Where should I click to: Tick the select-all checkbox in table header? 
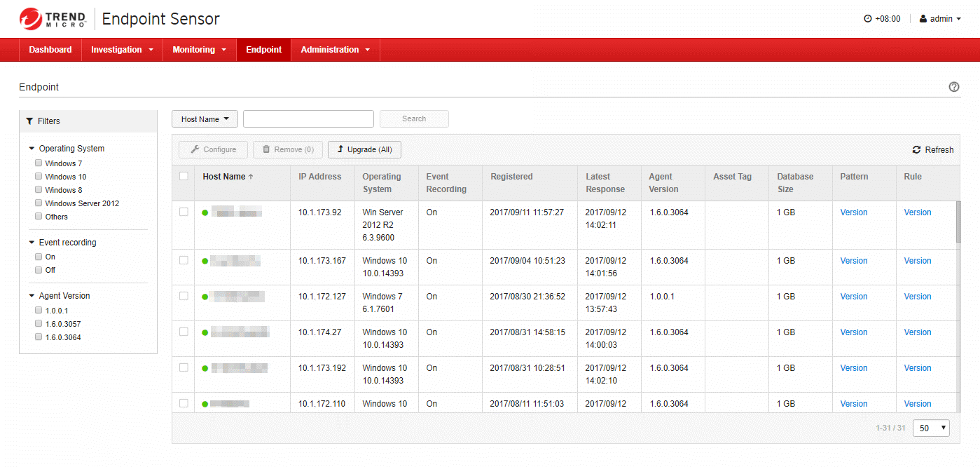click(184, 177)
